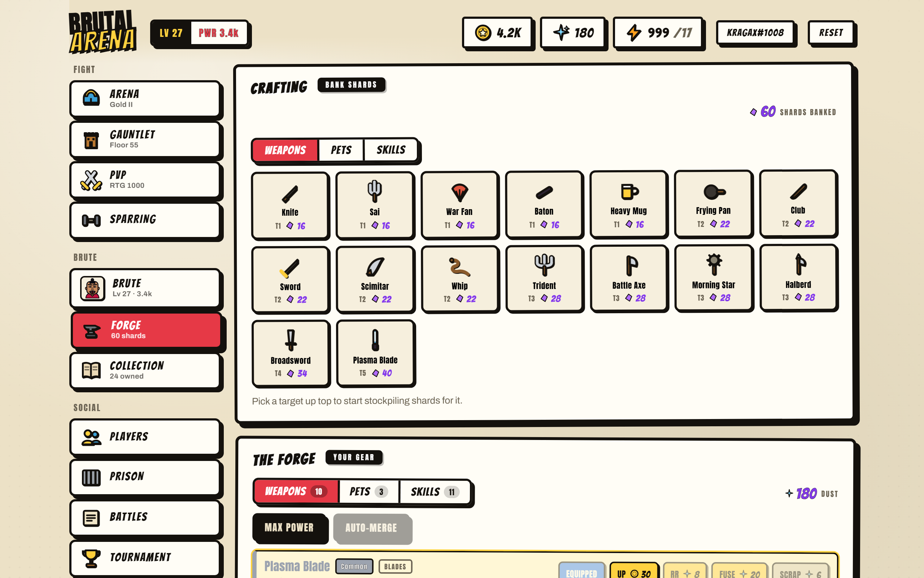Click the 180 Dust label in The Forge
The width and height of the screenshot is (924, 578).
click(x=812, y=493)
